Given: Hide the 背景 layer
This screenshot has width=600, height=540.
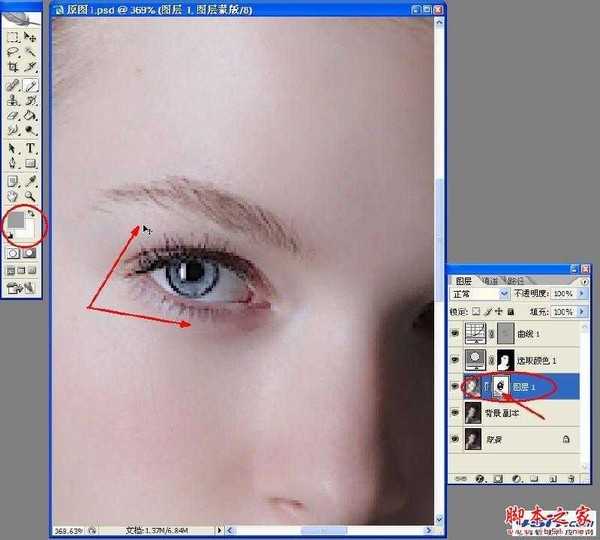Looking at the screenshot, I should [455, 439].
